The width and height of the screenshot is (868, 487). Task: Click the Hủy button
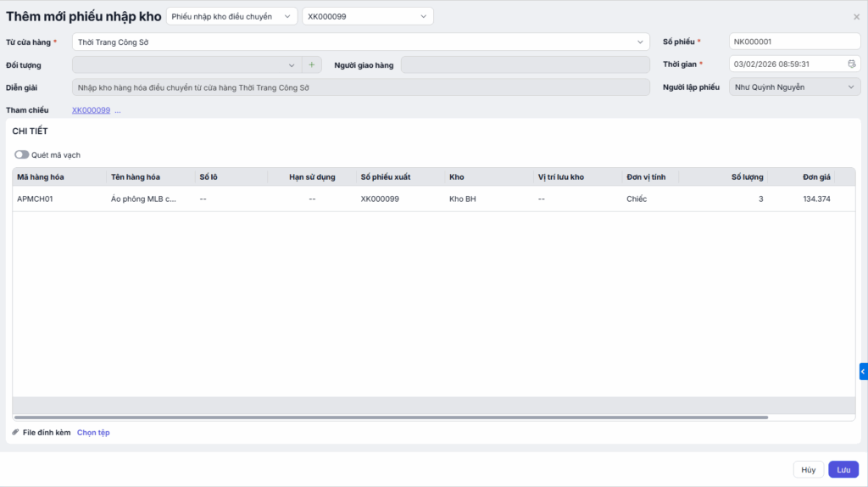click(x=808, y=469)
